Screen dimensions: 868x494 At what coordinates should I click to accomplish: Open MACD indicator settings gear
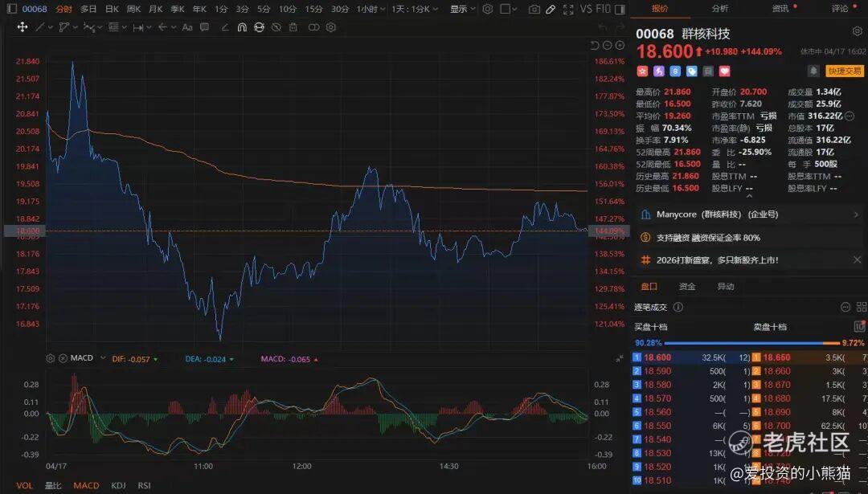[x=51, y=358]
